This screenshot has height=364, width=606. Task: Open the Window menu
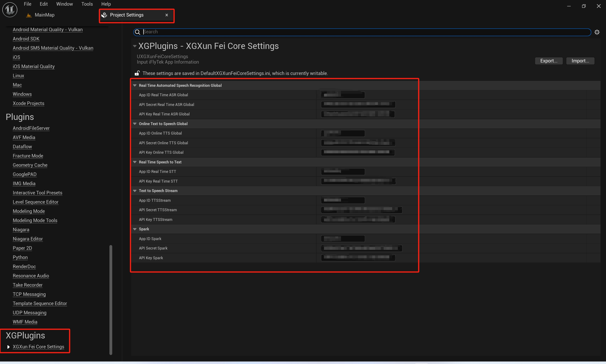[x=64, y=4]
